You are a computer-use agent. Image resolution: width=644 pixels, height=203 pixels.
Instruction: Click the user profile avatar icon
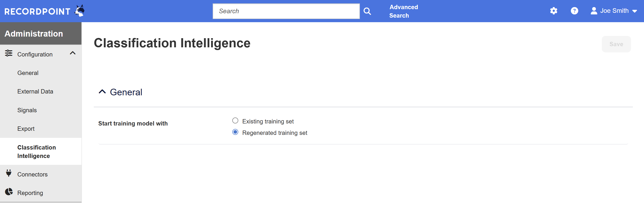(594, 11)
